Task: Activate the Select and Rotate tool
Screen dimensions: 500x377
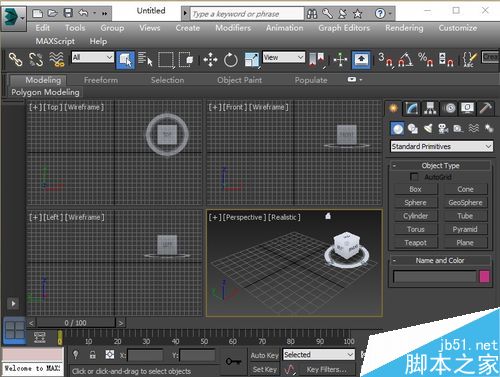Action: pyautogui.click(x=231, y=60)
